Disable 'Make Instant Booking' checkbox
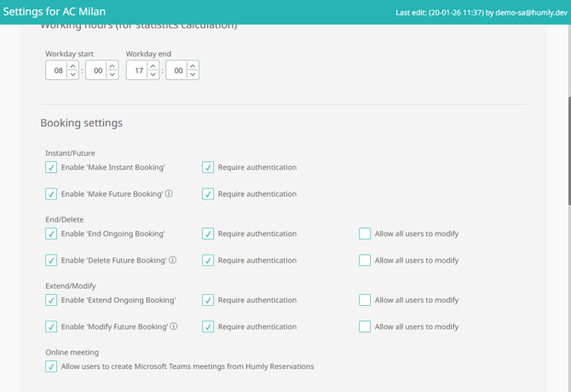The image size is (571, 392). 51,168
